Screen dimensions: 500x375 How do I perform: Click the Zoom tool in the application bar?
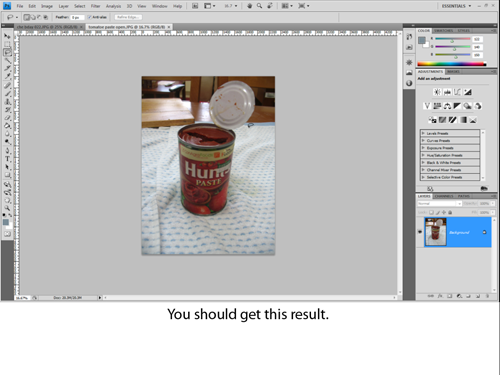coord(259,6)
